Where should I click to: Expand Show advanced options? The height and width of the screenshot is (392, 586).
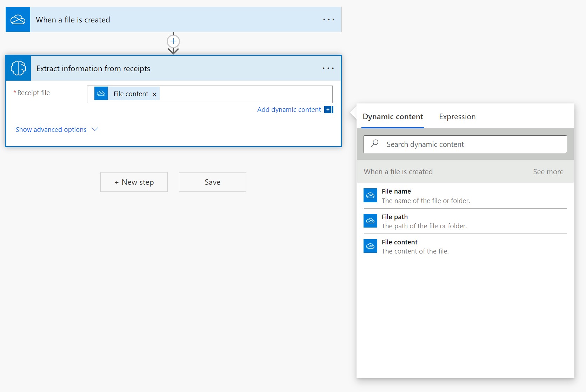click(51, 129)
